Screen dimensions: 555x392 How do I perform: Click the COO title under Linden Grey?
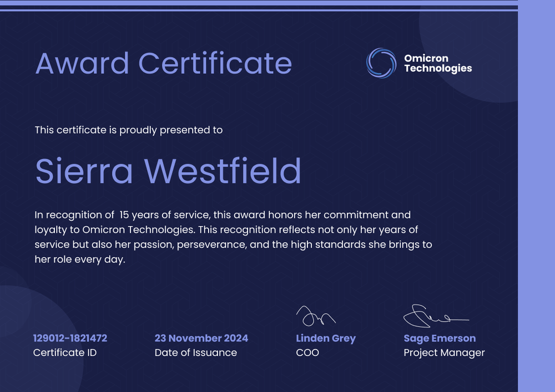(308, 353)
